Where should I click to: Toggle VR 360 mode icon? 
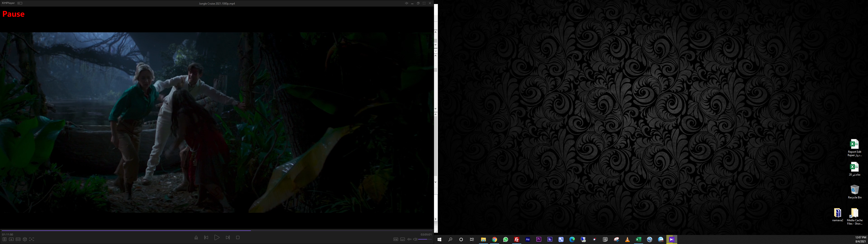pyautogui.click(x=18, y=239)
